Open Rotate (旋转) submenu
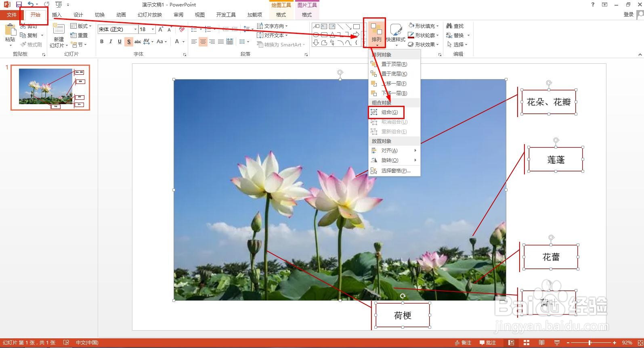 coord(394,160)
